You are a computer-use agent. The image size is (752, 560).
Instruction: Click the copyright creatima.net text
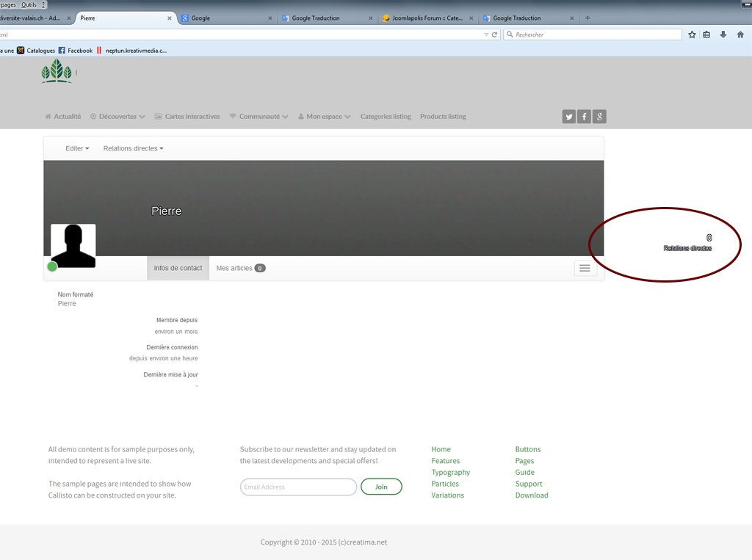pos(324,542)
